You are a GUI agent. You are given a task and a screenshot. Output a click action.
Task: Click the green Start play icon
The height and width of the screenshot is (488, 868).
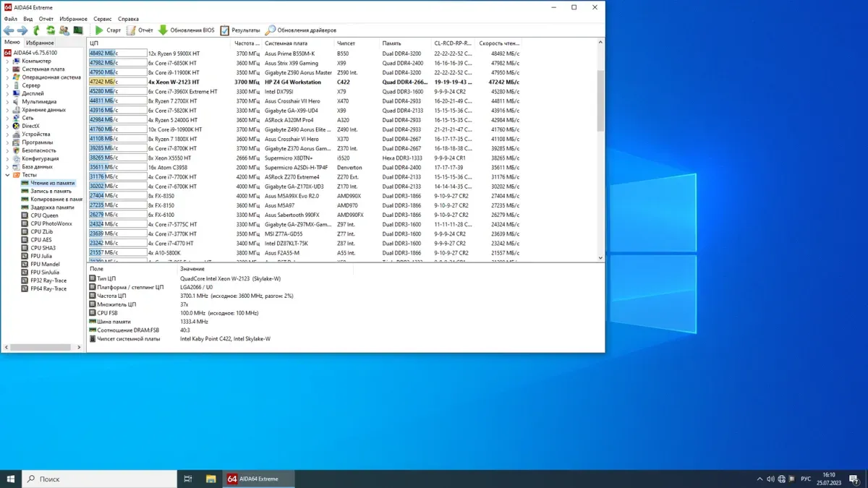[x=99, y=30]
